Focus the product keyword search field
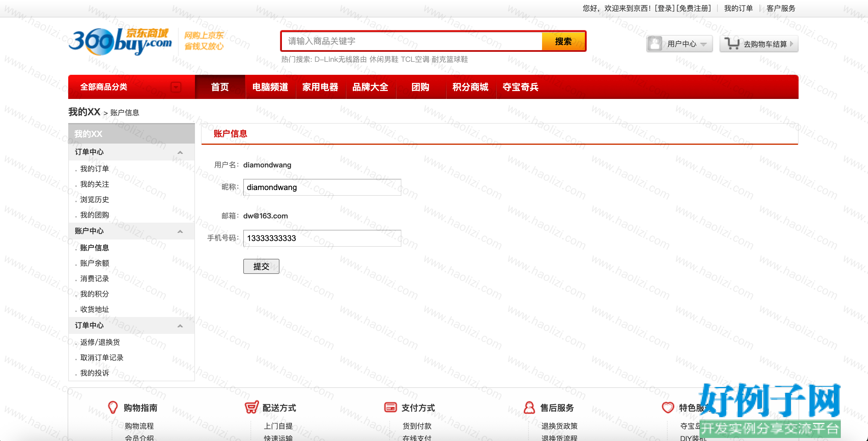 tap(412, 41)
